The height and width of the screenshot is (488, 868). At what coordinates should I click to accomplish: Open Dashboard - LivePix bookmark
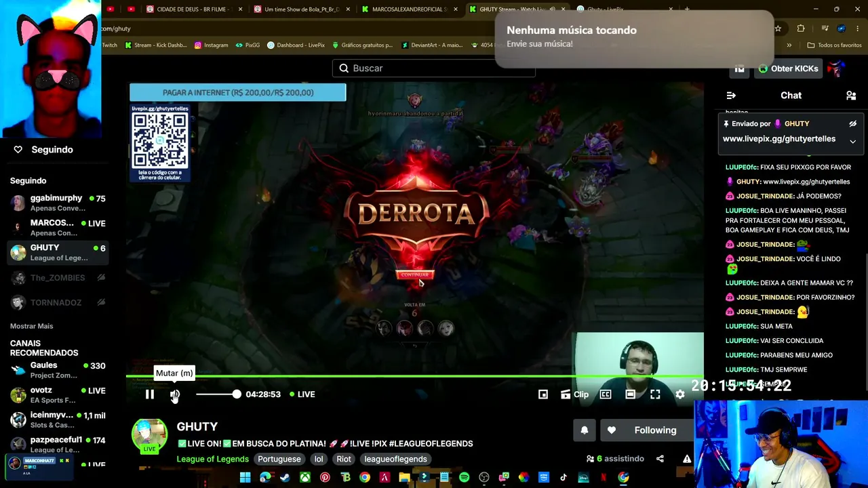pos(296,45)
